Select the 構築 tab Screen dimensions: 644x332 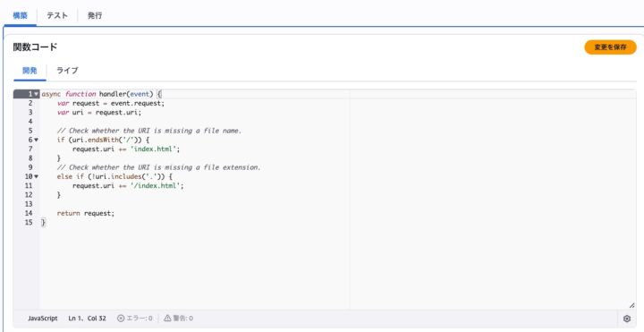pyautogui.click(x=20, y=15)
